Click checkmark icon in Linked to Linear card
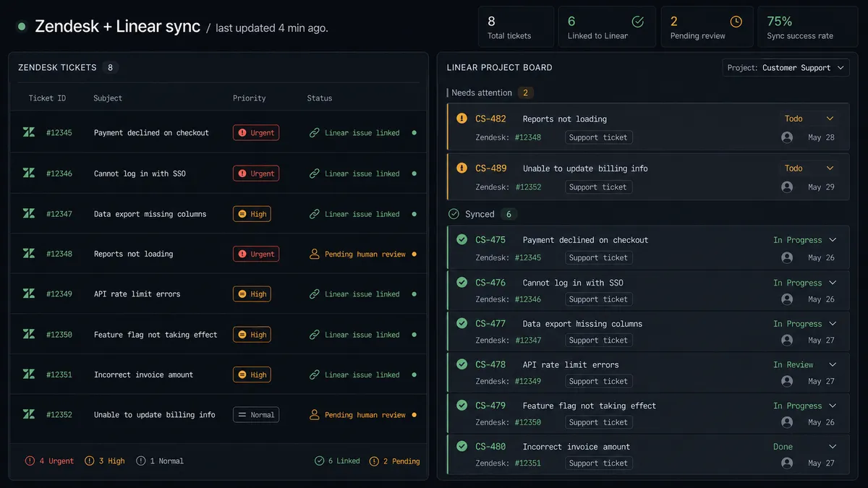868x488 pixels. tap(637, 22)
